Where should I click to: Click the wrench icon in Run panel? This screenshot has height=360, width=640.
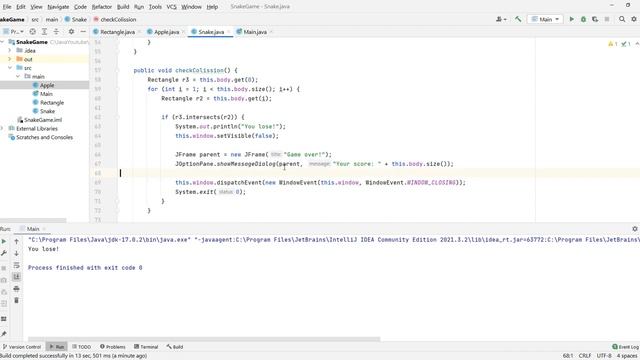tap(4, 253)
